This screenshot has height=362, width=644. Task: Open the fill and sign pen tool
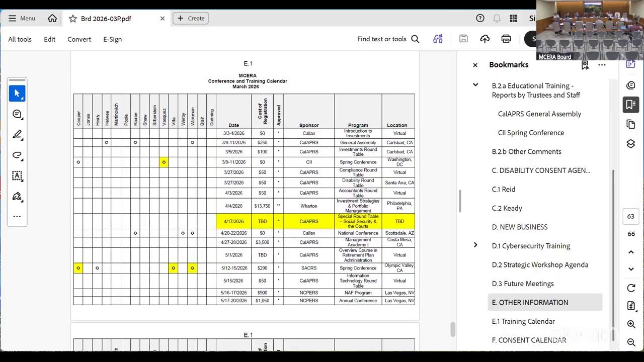pyautogui.click(x=17, y=196)
